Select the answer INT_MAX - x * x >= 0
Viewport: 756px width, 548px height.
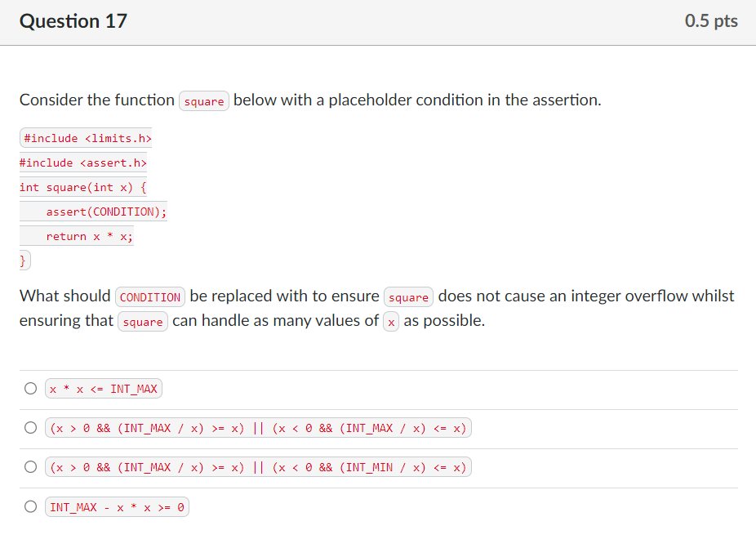(30, 506)
